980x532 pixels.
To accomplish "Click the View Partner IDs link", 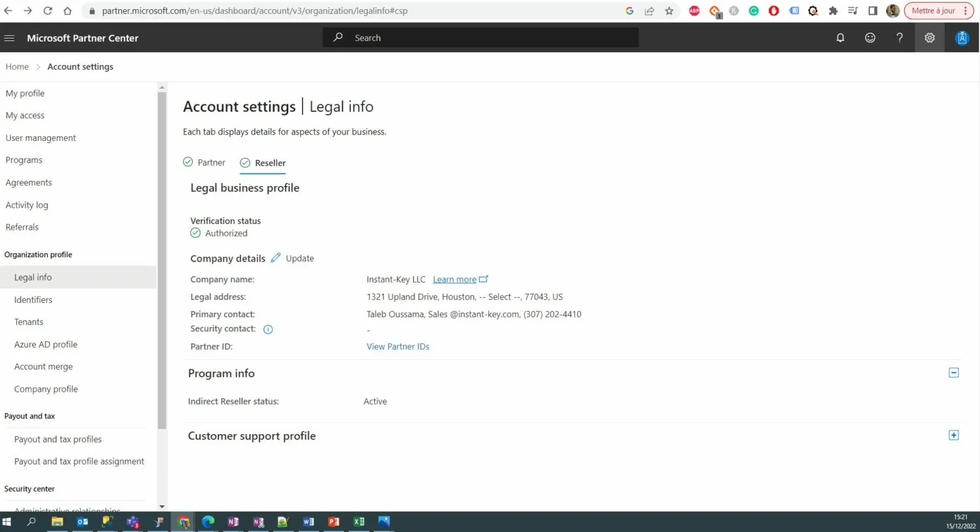I will point(398,347).
